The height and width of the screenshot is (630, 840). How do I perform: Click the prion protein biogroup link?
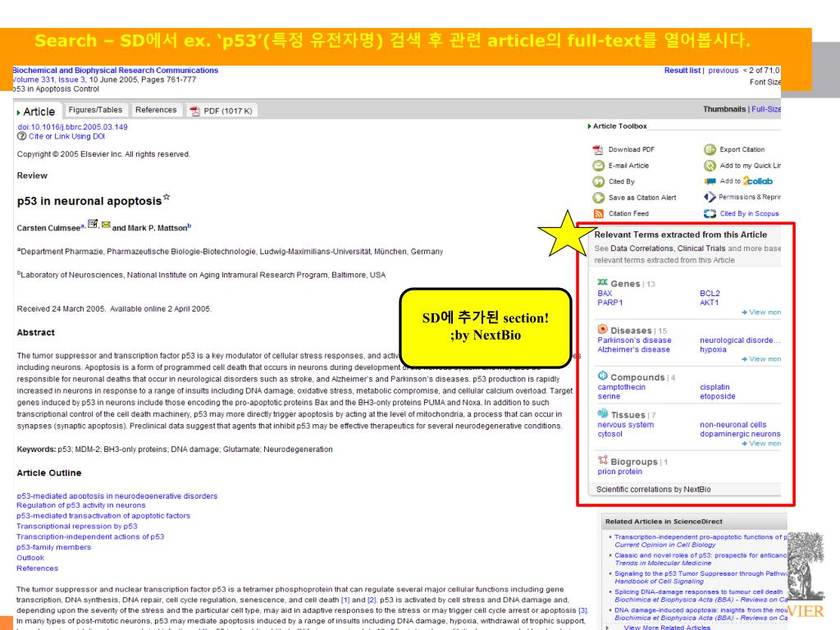[620, 472]
